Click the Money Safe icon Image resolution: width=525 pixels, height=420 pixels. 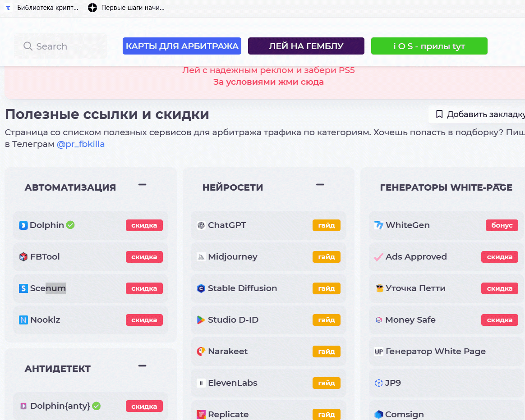(379, 320)
